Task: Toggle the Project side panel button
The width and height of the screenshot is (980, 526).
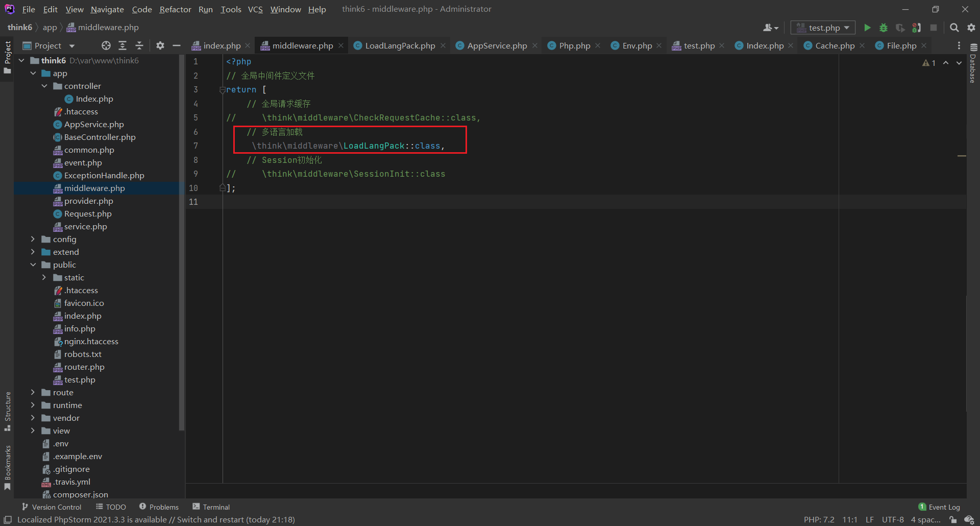Action: point(7,57)
